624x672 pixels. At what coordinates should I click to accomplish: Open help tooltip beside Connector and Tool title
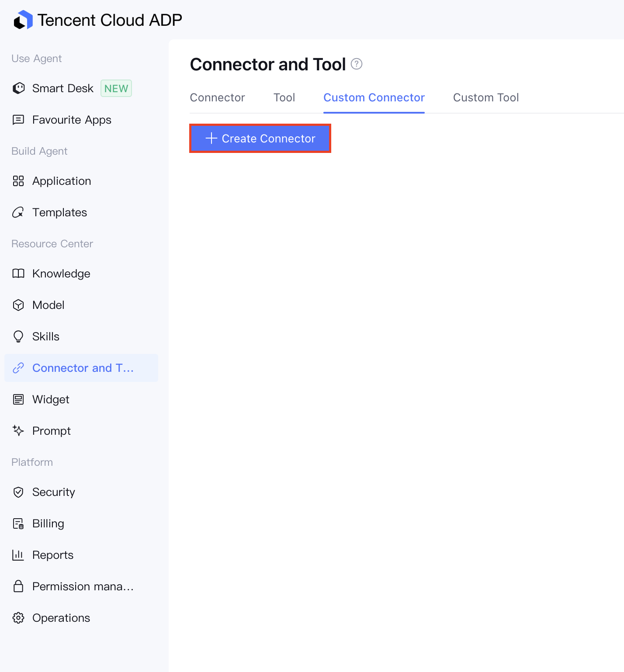click(x=357, y=64)
